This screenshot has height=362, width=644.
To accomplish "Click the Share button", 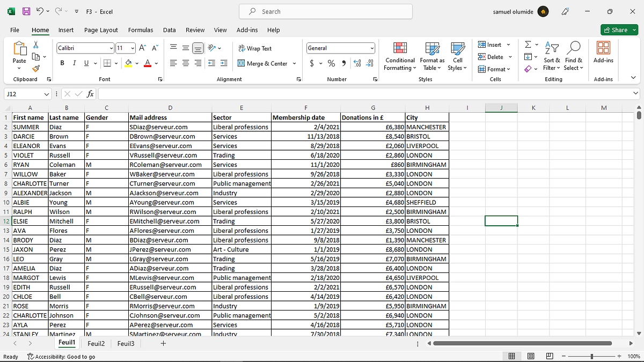I will pos(616,30).
